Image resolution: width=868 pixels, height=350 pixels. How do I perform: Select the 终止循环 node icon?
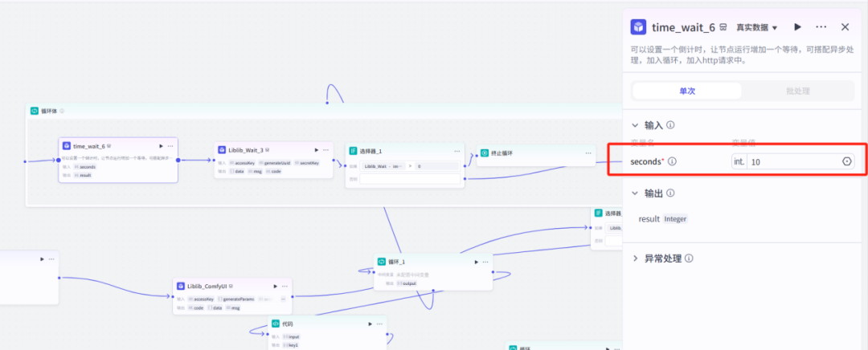[x=485, y=153]
